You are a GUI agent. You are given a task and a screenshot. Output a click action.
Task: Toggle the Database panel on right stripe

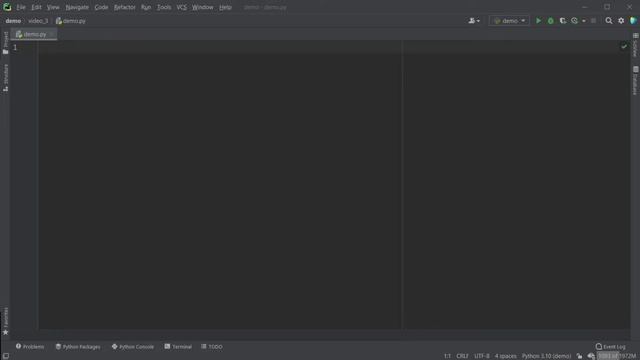pos(635,81)
